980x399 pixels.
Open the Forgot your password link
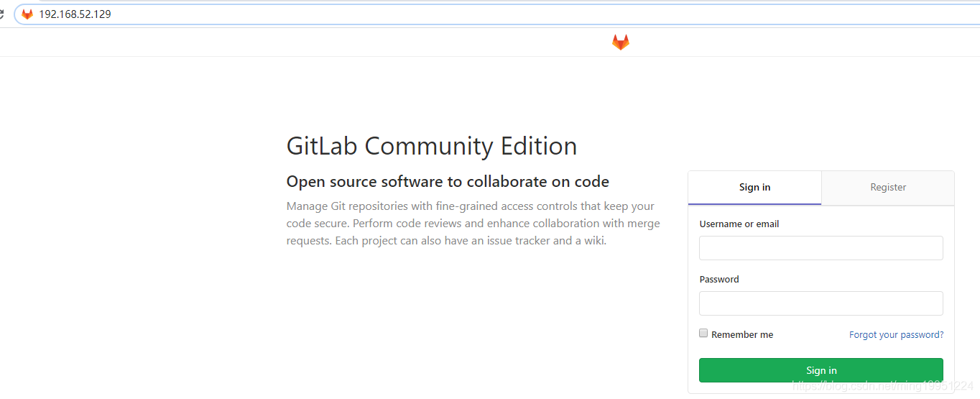coord(896,335)
